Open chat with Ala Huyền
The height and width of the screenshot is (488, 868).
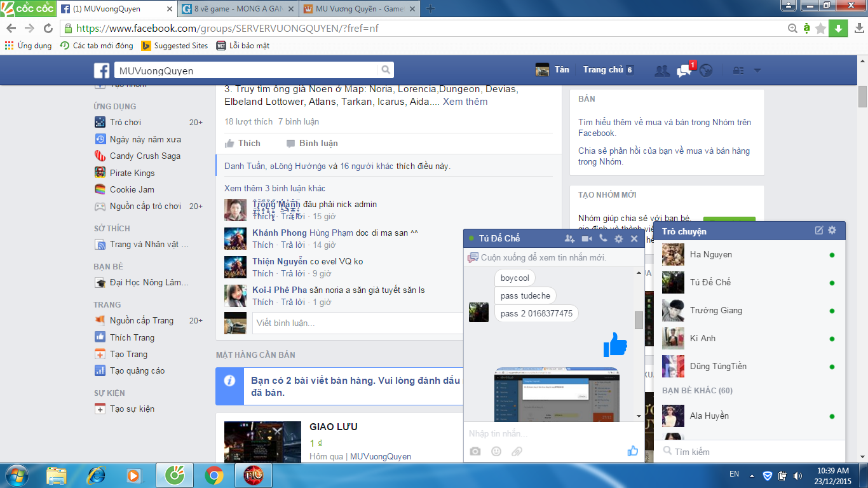tap(750, 416)
